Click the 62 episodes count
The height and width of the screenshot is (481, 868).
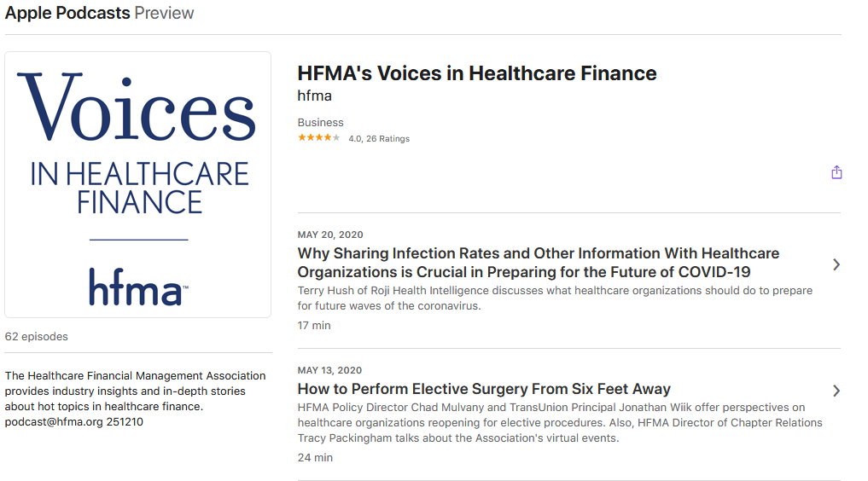click(x=37, y=336)
